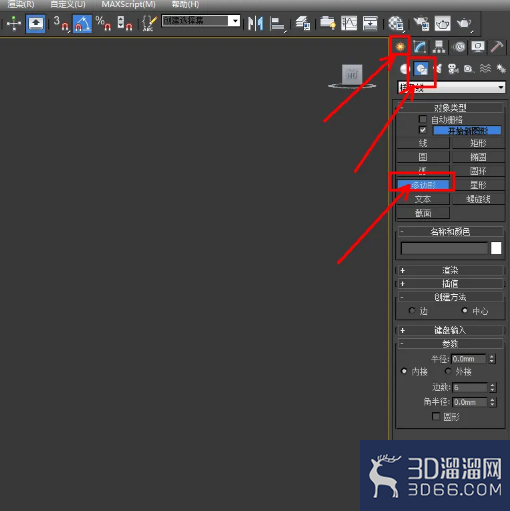This screenshot has width=510, height=511.
Task: Toggle percent snap in toolbar
Action: pyautogui.click(x=103, y=24)
